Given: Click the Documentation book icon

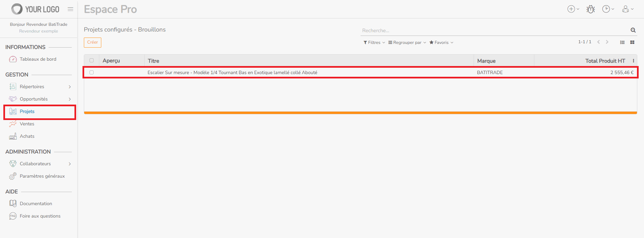Looking at the screenshot, I should (13, 203).
